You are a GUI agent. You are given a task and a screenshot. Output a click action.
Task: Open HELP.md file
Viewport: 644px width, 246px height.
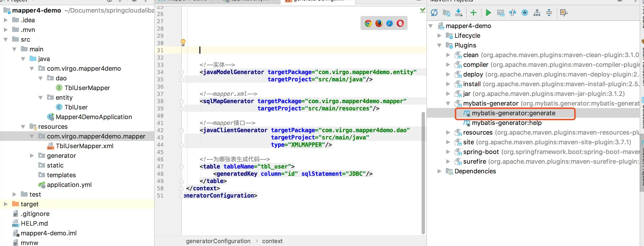pyautogui.click(x=34, y=223)
